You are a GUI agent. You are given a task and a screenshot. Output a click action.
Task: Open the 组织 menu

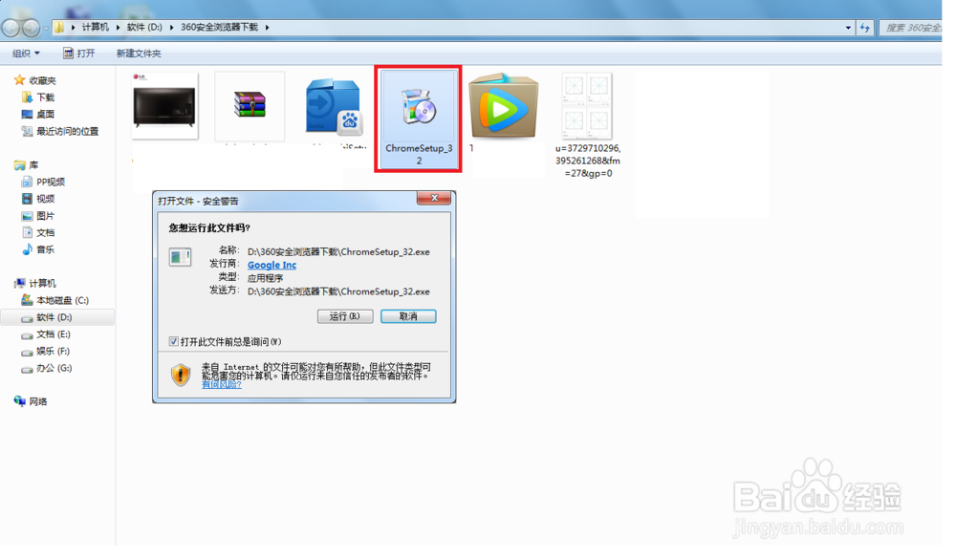26,54
